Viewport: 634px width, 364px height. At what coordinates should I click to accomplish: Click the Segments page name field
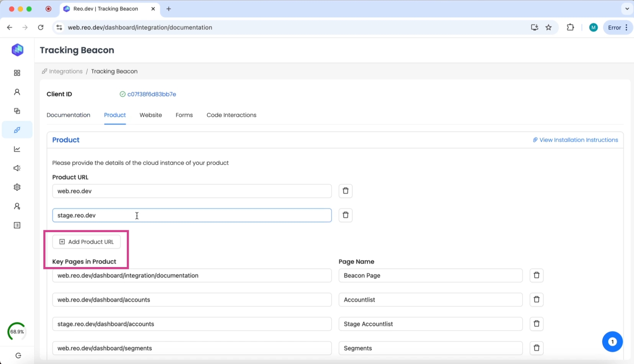430,348
